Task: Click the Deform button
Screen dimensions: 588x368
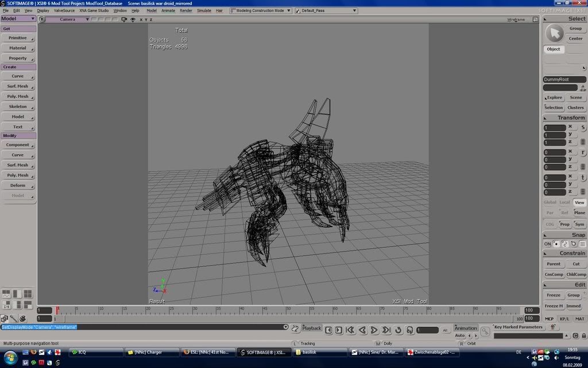Action: 18,186
